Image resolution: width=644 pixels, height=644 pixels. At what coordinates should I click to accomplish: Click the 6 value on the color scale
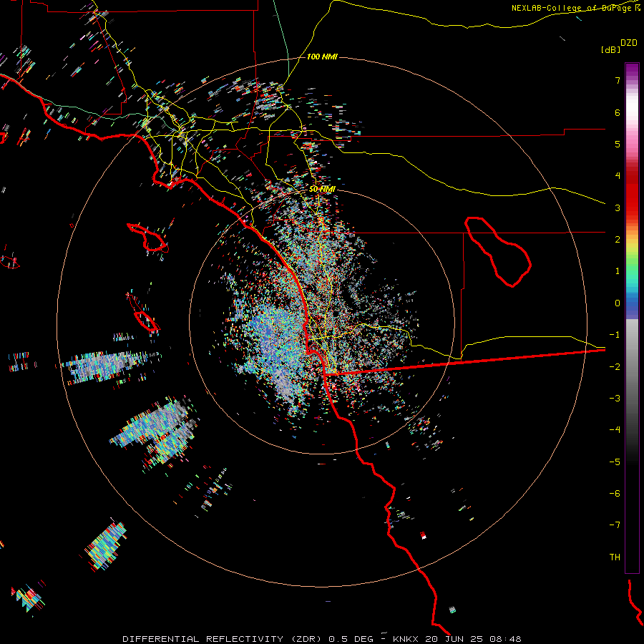(x=618, y=112)
